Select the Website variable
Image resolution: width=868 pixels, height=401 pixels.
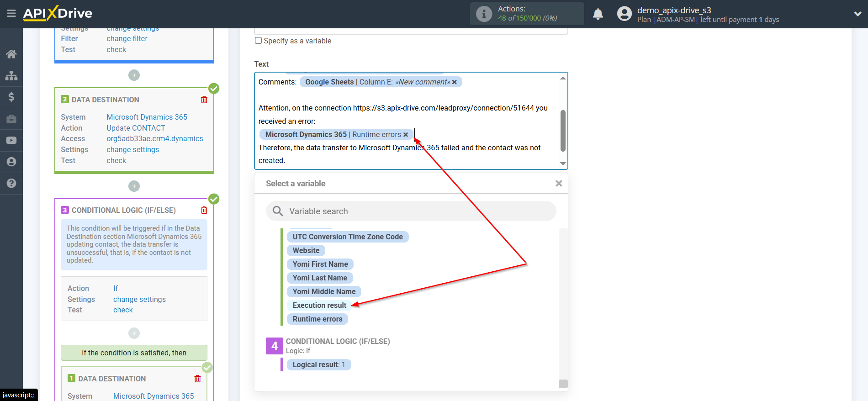(x=306, y=250)
